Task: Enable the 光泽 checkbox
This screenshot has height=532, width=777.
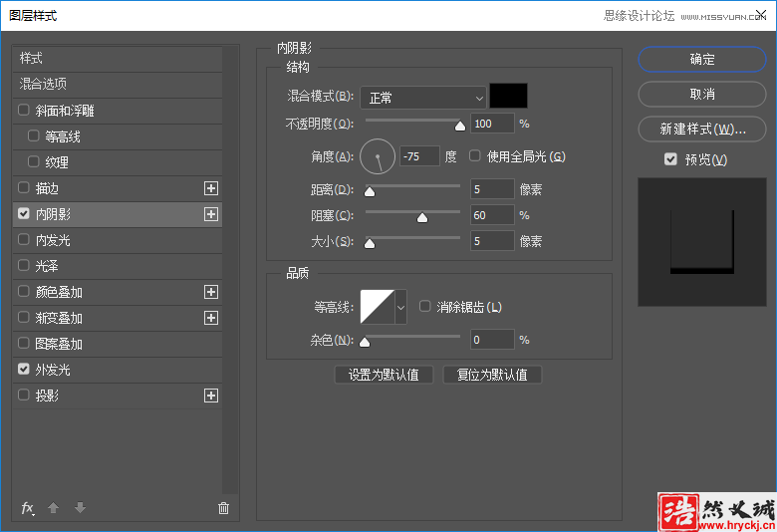Action: tap(23, 265)
